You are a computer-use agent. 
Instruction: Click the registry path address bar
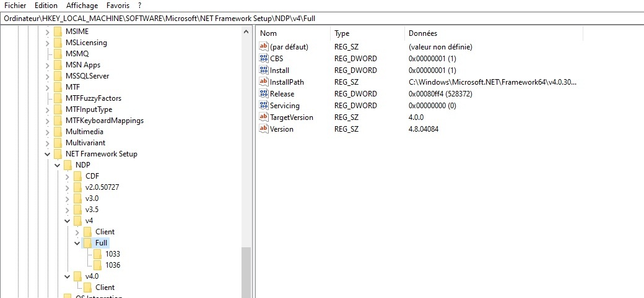322,19
